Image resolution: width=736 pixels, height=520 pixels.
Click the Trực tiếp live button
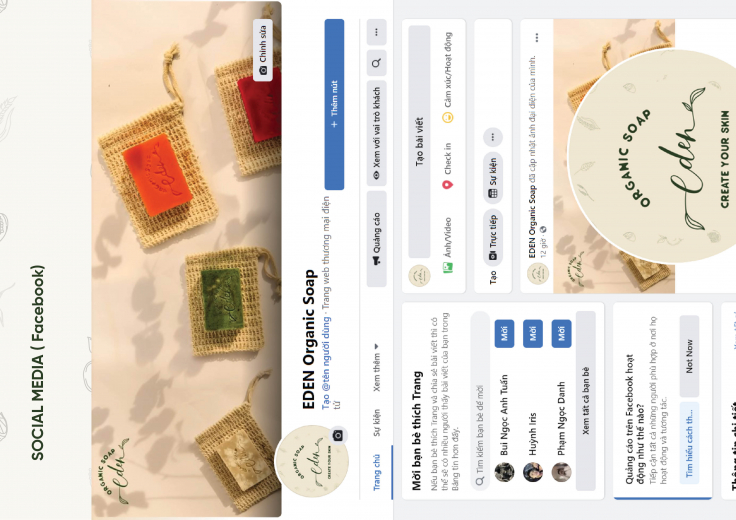[493, 237]
